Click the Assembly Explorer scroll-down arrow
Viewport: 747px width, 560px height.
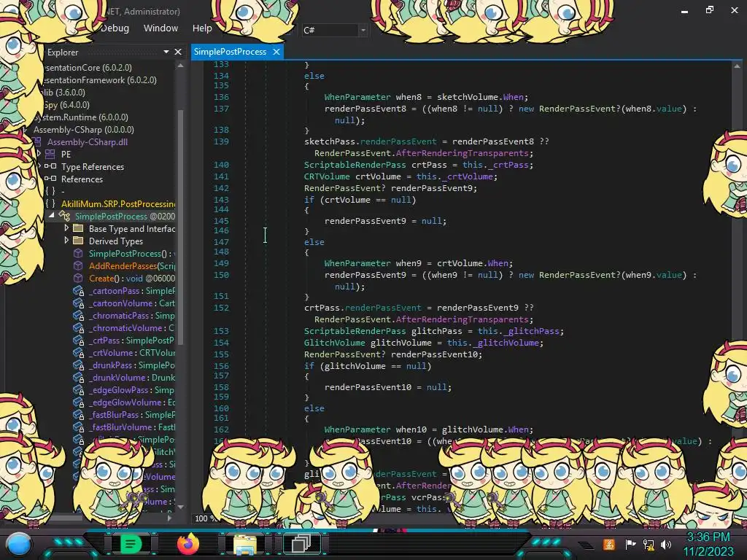[x=180, y=507]
